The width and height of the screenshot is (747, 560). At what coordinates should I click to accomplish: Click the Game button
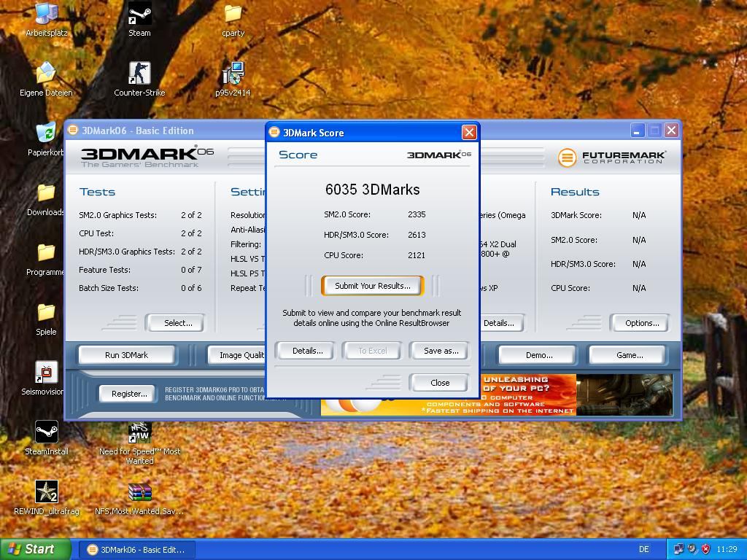click(x=629, y=355)
